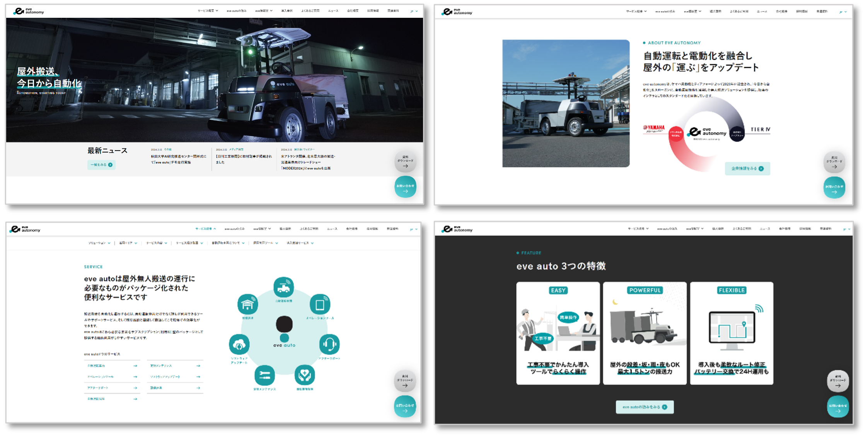Click the heart-in-hands insurance icon

[305, 375]
